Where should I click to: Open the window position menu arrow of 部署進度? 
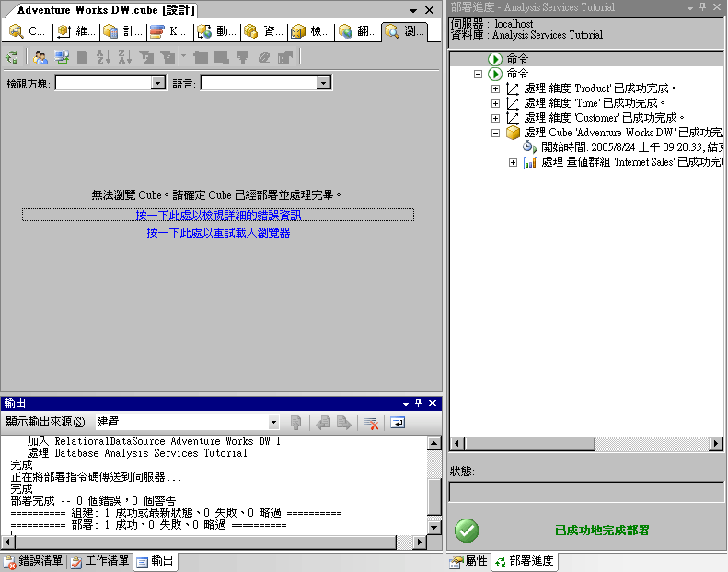(x=690, y=8)
